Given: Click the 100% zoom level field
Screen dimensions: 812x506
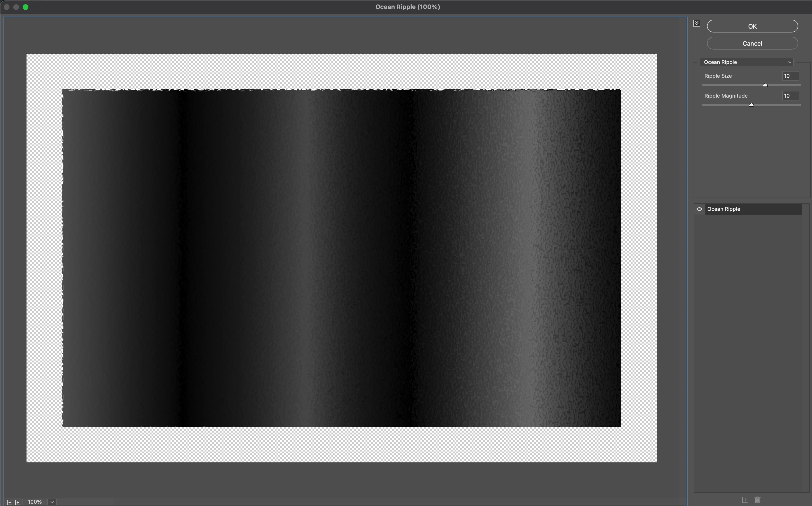Looking at the screenshot, I should tap(35, 502).
